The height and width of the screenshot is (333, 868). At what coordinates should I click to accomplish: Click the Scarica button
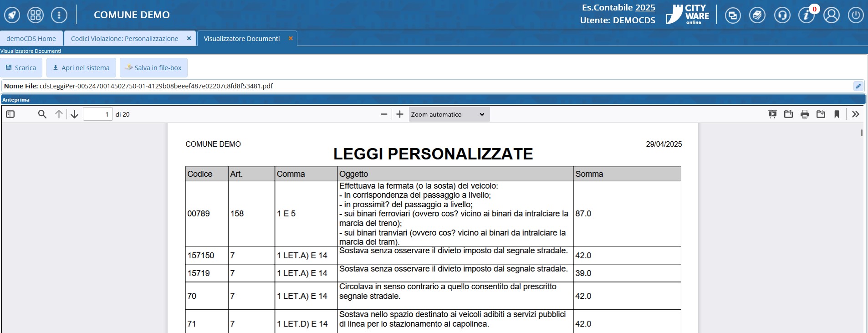click(x=21, y=68)
